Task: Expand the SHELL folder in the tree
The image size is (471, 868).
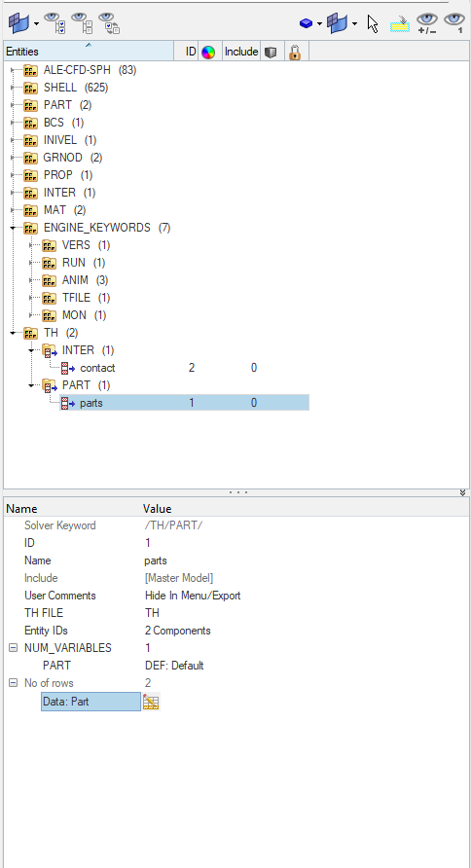Action: click(13, 88)
